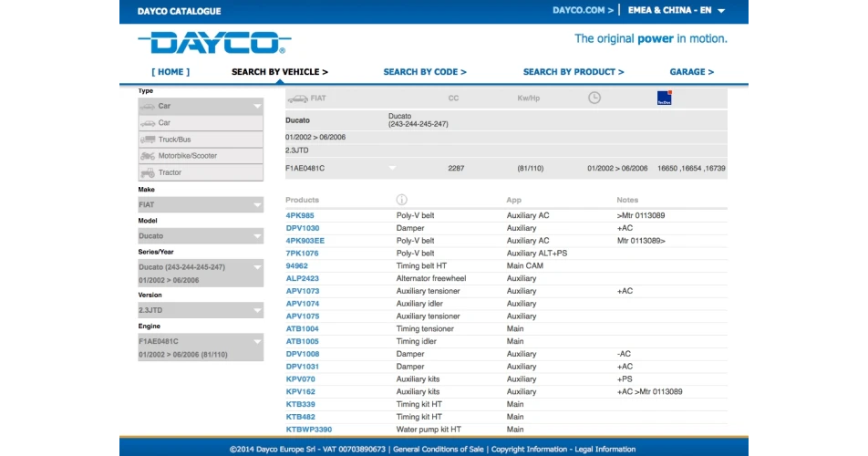This screenshot has height=456, width=868.
Task: Click the info icon beside Products header
Action: point(402,200)
